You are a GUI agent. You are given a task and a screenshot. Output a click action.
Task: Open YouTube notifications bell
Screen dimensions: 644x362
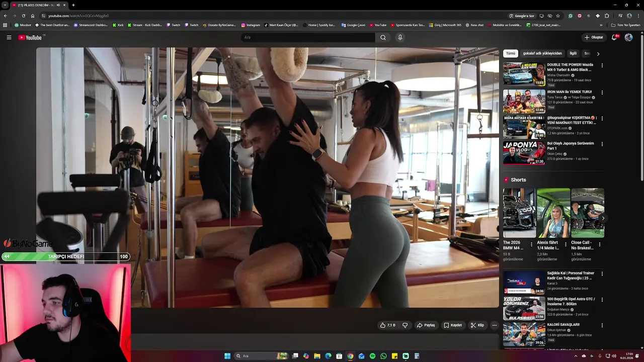(x=614, y=37)
